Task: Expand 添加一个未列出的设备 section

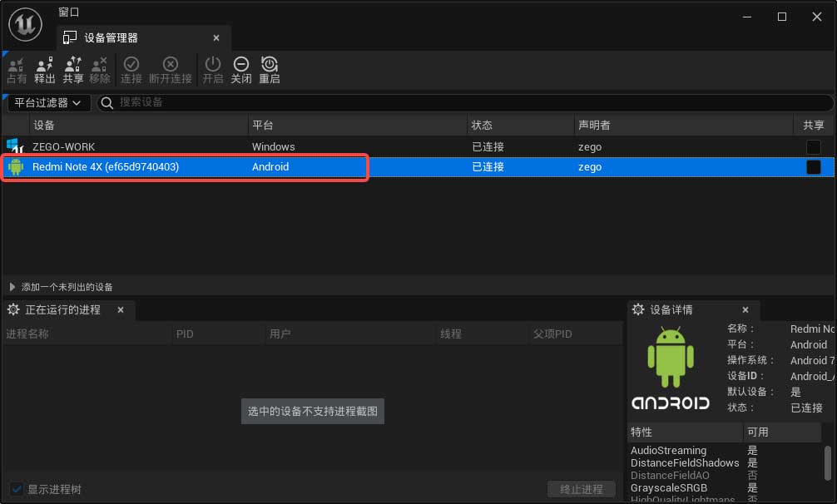Action: tap(12, 287)
